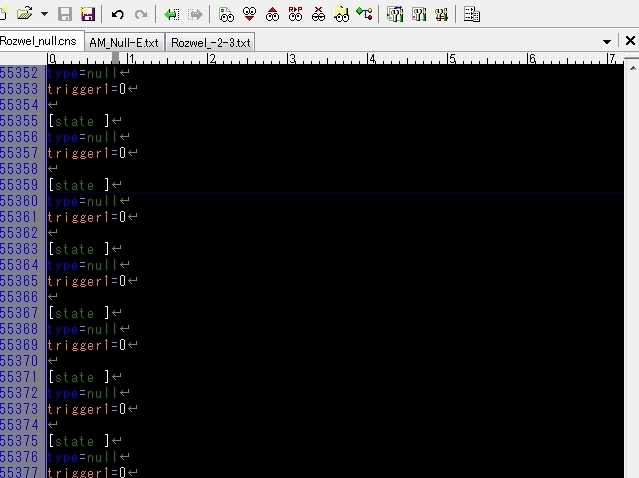This screenshot has width=639, height=478.
Task: Click 'type=null' on line 55368
Action: pos(83,329)
